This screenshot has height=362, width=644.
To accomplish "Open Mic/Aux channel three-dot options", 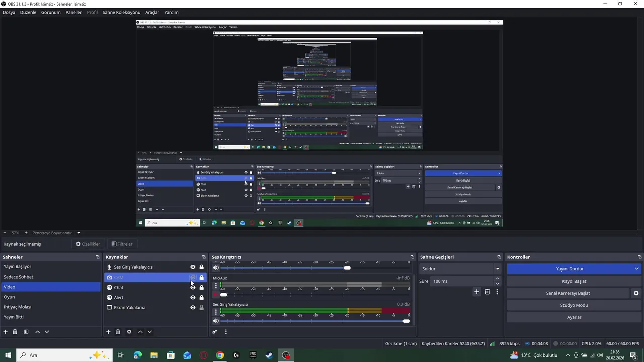I will (x=216, y=286).
